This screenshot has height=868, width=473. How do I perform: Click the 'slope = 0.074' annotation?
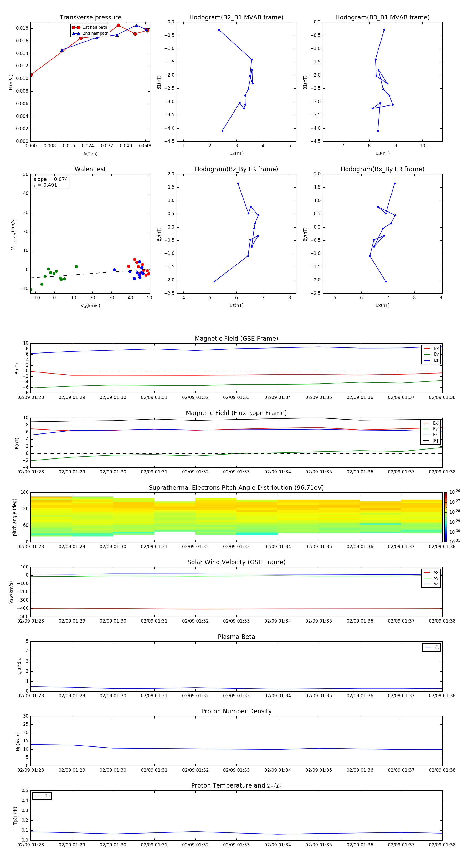click(50, 179)
